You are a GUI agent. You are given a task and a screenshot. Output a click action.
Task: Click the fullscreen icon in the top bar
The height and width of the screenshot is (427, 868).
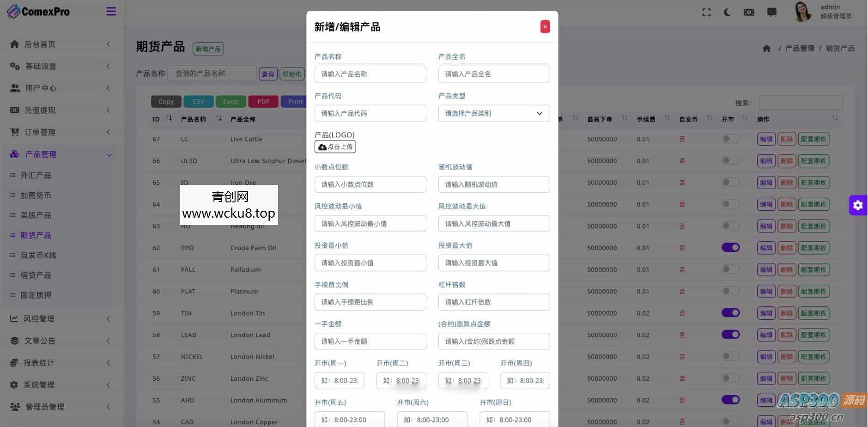706,12
